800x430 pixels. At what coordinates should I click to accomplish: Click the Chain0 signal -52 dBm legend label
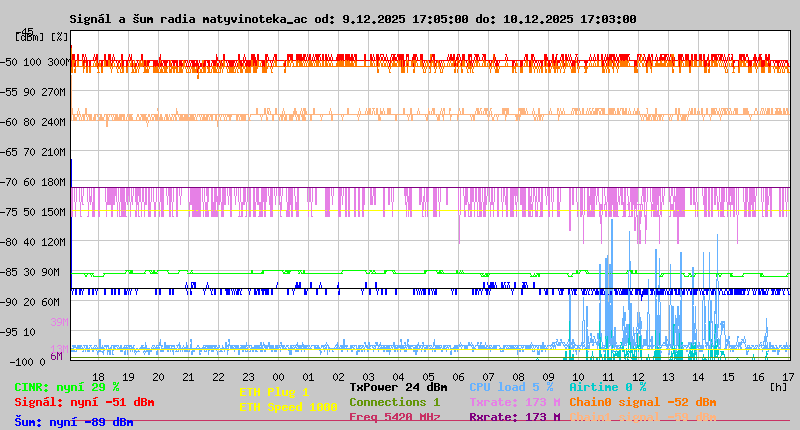(643, 402)
